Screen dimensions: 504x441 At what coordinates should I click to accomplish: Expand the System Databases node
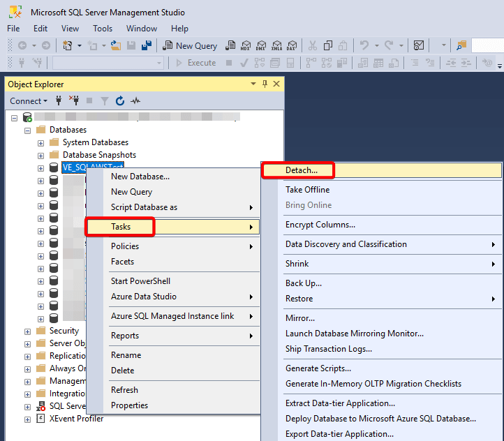[x=40, y=143]
